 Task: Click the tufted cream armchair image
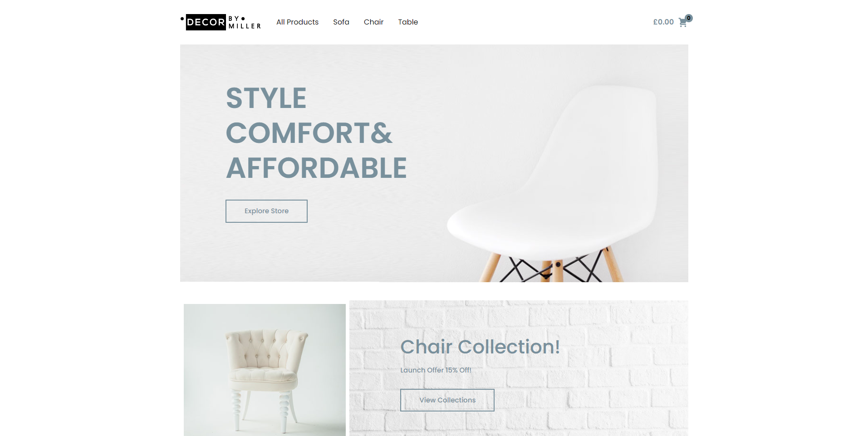[x=265, y=370]
